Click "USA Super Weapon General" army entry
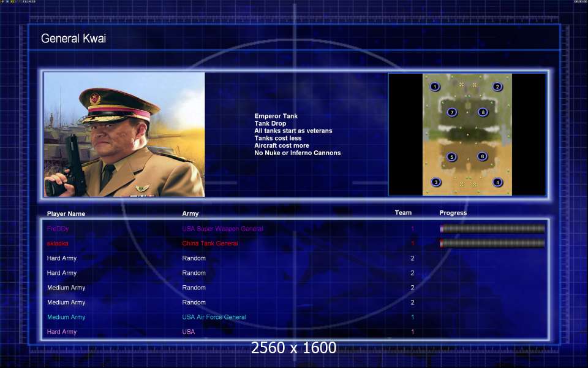Screen dimensions: 588x368 [x=223, y=229]
